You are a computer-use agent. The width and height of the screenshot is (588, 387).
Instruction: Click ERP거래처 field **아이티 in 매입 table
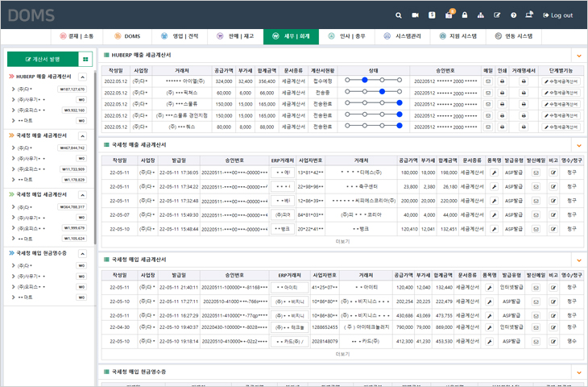(x=289, y=288)
